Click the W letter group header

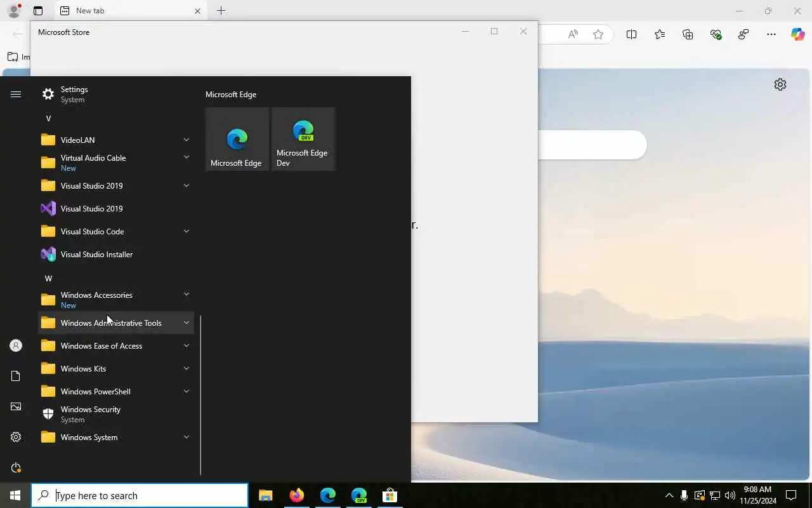[48, 278]
